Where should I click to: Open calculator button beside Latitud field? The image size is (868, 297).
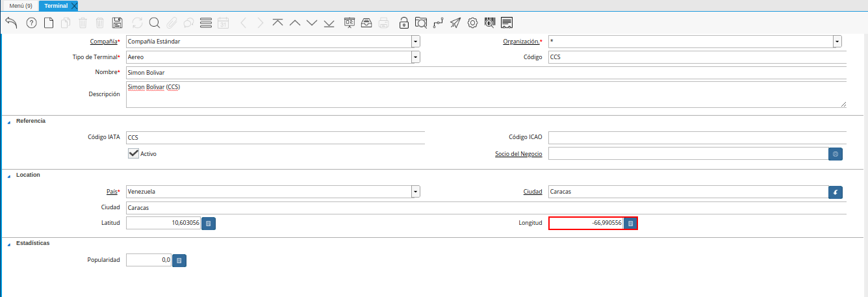(x=209, y=224)
